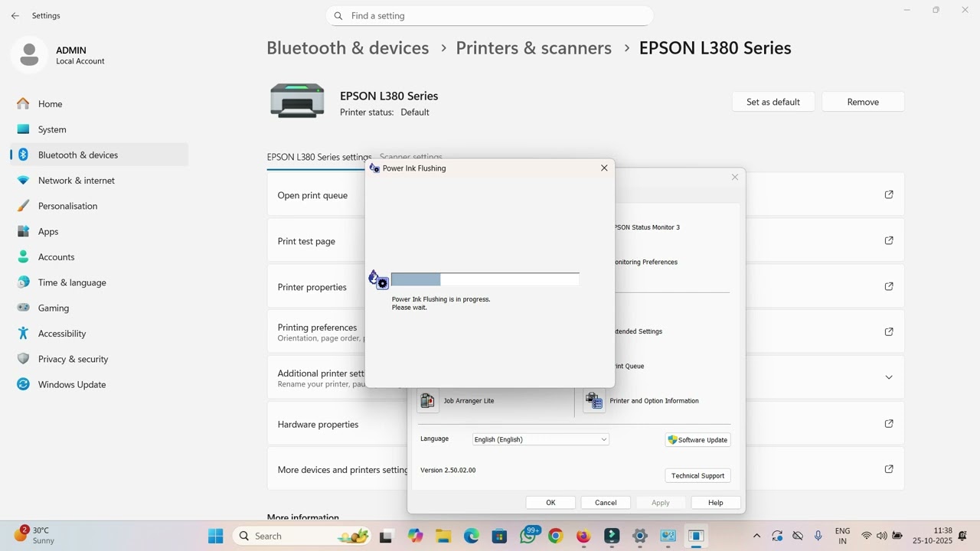This screenshot has width=980, height=551.
Task: Click the Gaming controller icon
Action: pos(23,308)
